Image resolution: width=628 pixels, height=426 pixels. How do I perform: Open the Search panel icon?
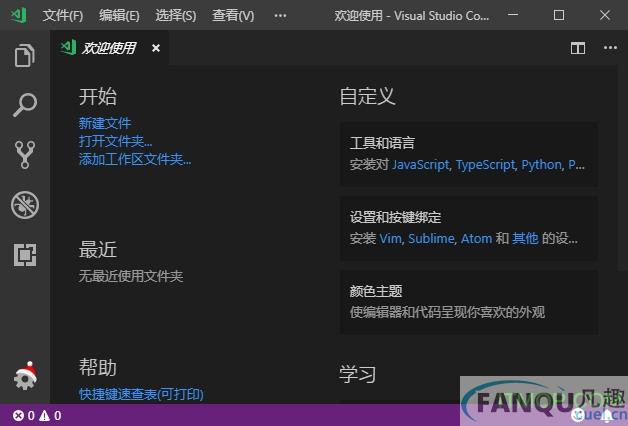coord(24,105)
